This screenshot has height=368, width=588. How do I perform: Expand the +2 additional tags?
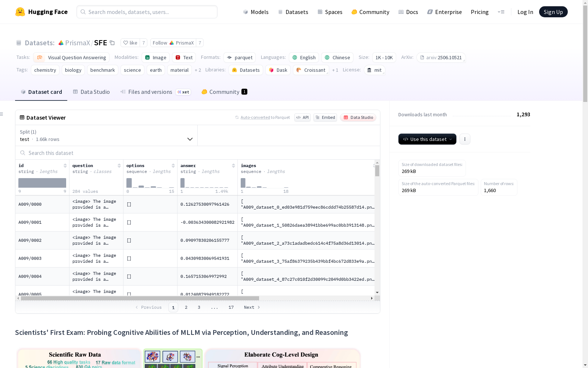[198, 70]
